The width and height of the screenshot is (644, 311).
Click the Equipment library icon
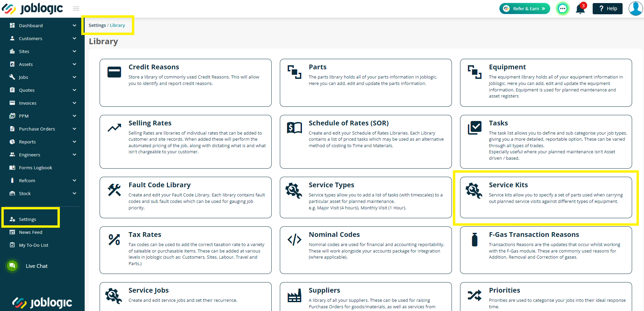(x=475, y=72)
